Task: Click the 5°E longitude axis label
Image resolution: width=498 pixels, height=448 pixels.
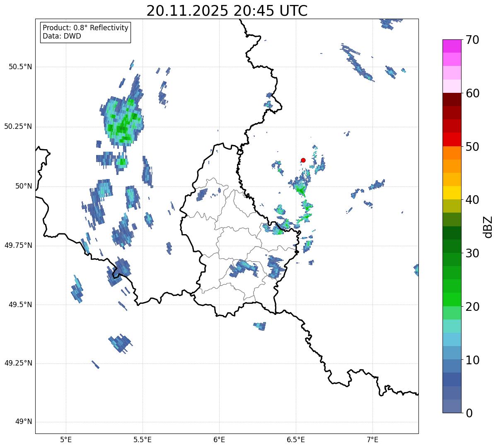Action: point(66,439)
